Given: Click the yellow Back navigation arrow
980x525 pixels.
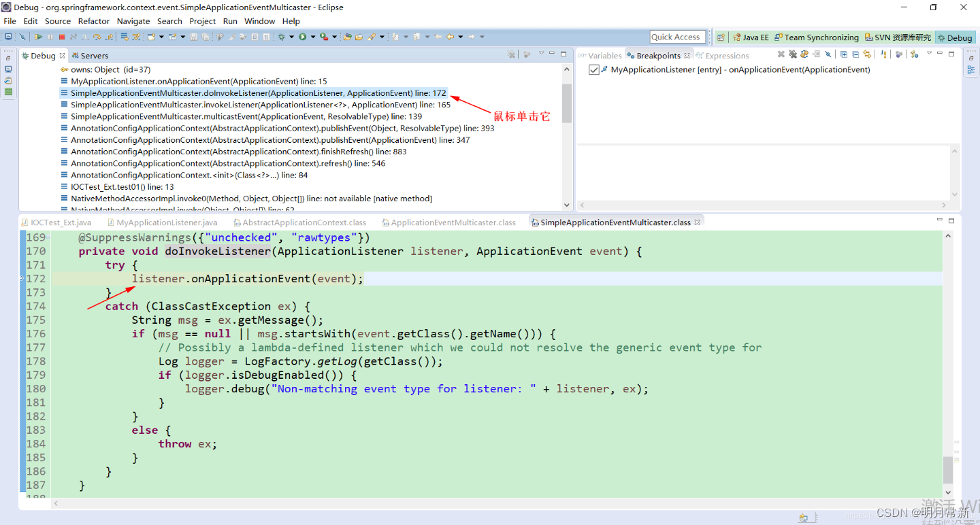Looking at the screenshot, I should [x=450, y=37].
